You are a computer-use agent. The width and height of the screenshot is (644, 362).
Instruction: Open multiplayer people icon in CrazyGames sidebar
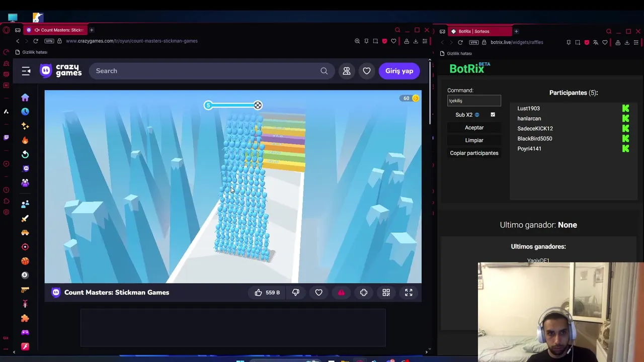point(25,183)
